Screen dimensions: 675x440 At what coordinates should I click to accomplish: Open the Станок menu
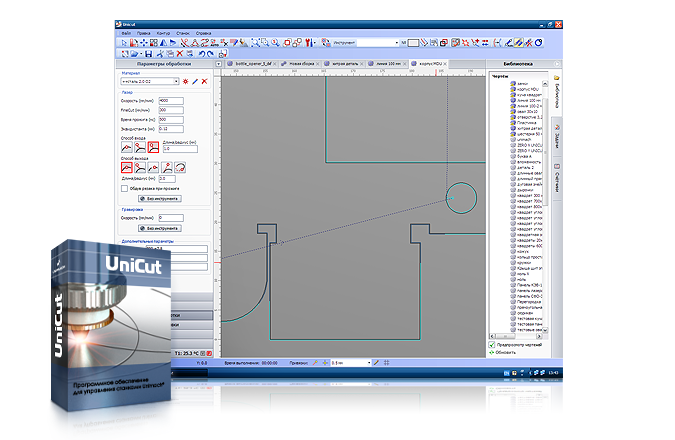click(x=183, y=33)
